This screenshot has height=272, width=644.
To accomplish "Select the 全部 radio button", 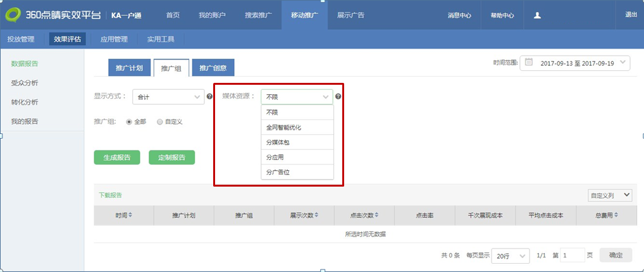I will coord(129,121).
